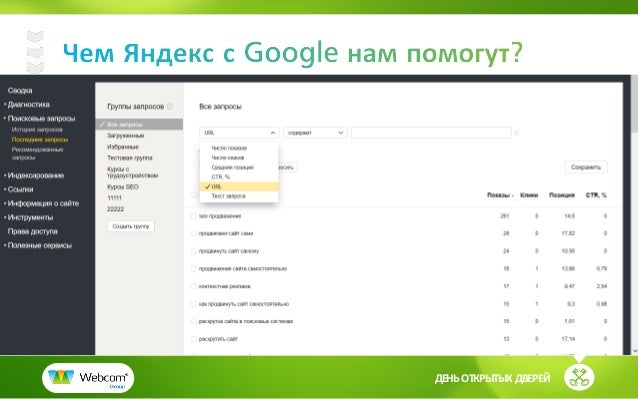This screenshot has height=399, width=638.
Task: Choose Текст запроса from dropdown list
Action: pos(228,196)
